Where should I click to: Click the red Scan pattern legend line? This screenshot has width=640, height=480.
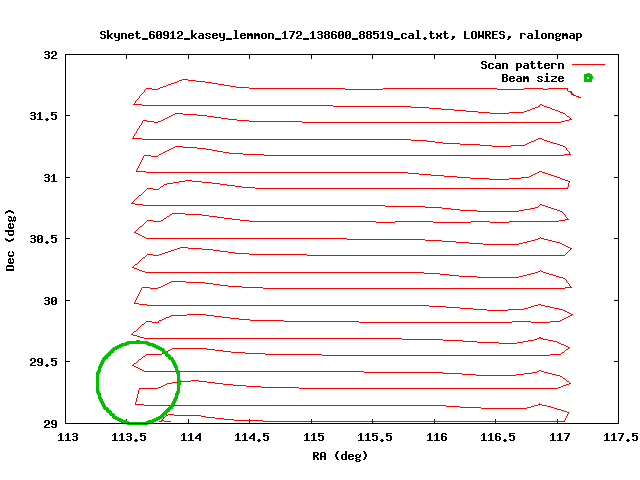tap(588, 64)
